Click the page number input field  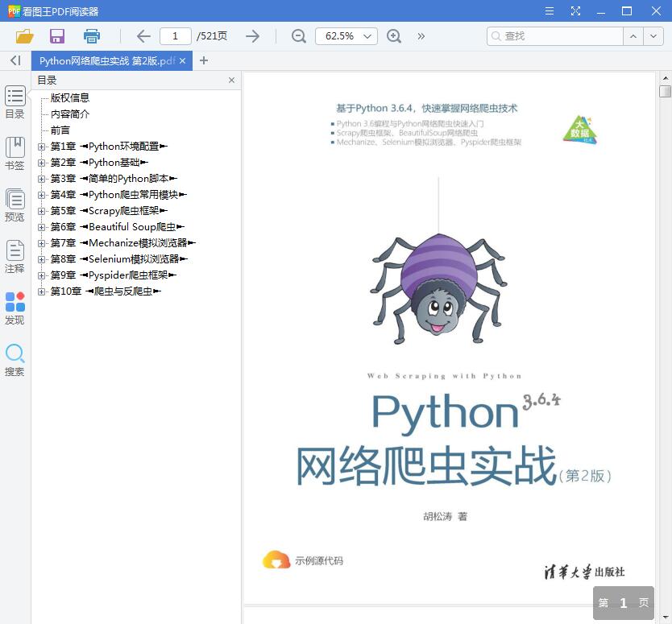click(176, 36)
